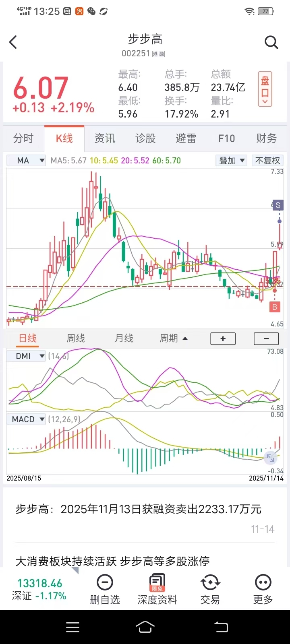Open the 财务 finance tab
The height and width of the screenshot is (644, 290).
[x=267, y=138]
